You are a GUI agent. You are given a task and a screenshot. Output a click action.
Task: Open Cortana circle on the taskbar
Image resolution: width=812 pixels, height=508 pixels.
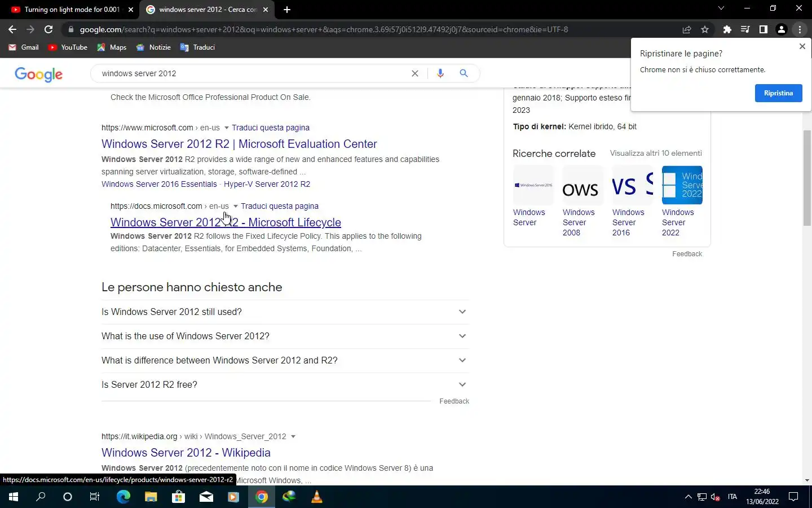coord(68,497)
